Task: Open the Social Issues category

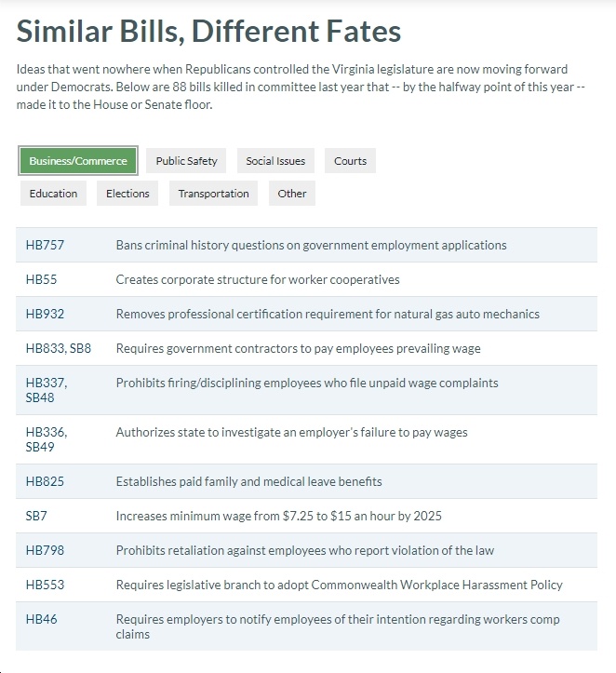Action: [275, 160]
